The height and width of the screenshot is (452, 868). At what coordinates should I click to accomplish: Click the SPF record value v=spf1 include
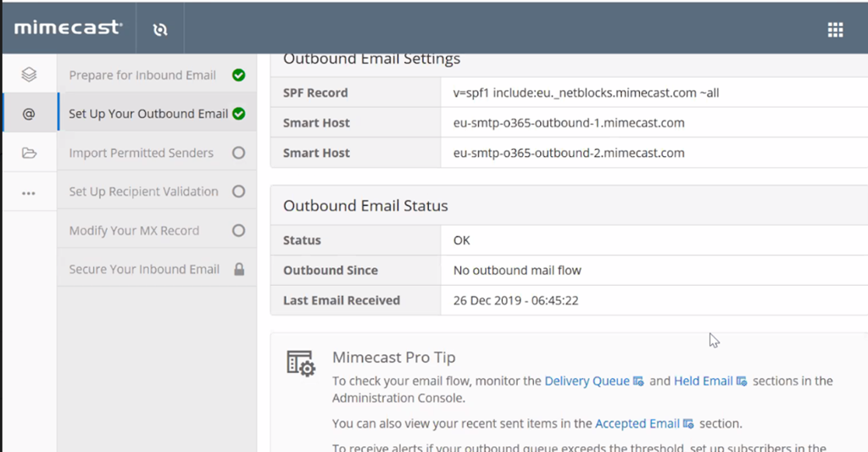587,92
